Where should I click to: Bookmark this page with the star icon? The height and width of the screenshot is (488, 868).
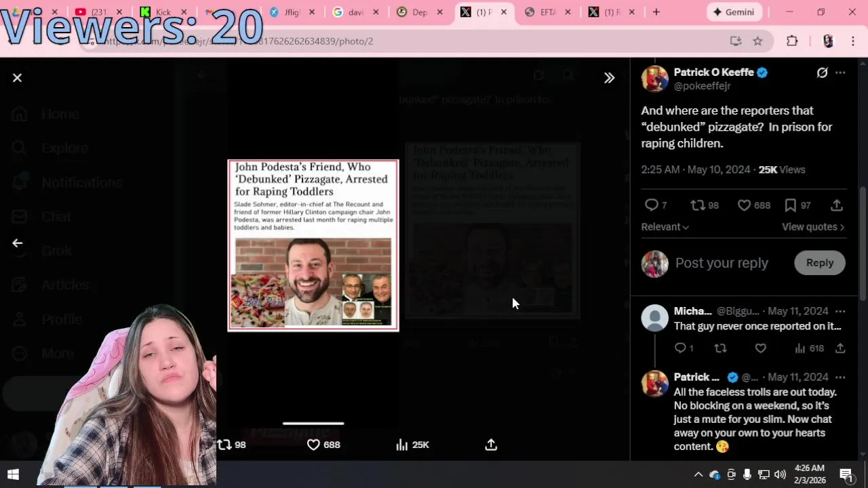pyautogui.click(x=757, y=41)
